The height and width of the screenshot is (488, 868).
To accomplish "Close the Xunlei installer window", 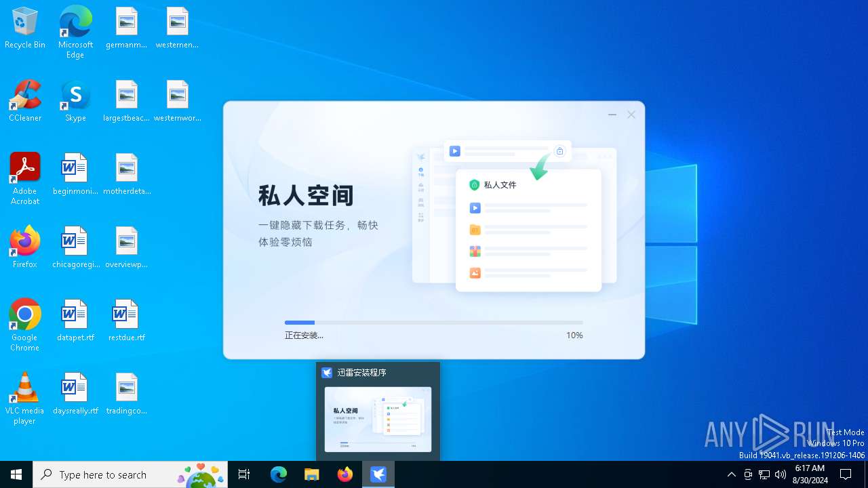I will 631,115.
